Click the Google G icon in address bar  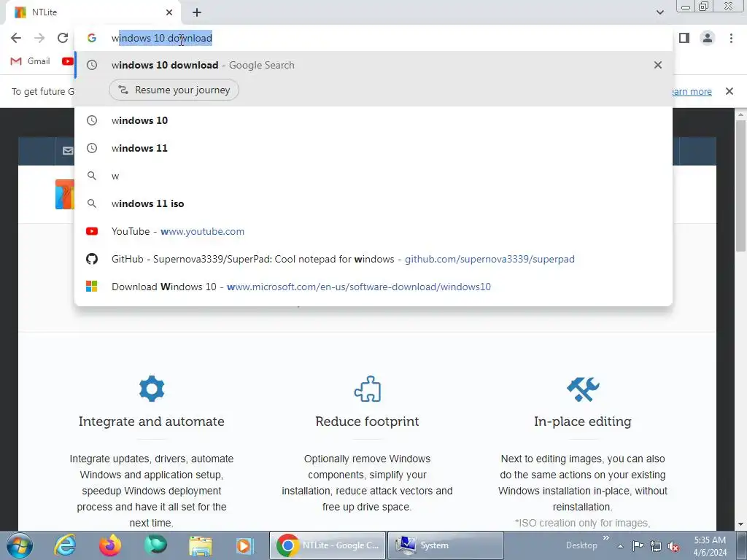[x=92, y=38]
